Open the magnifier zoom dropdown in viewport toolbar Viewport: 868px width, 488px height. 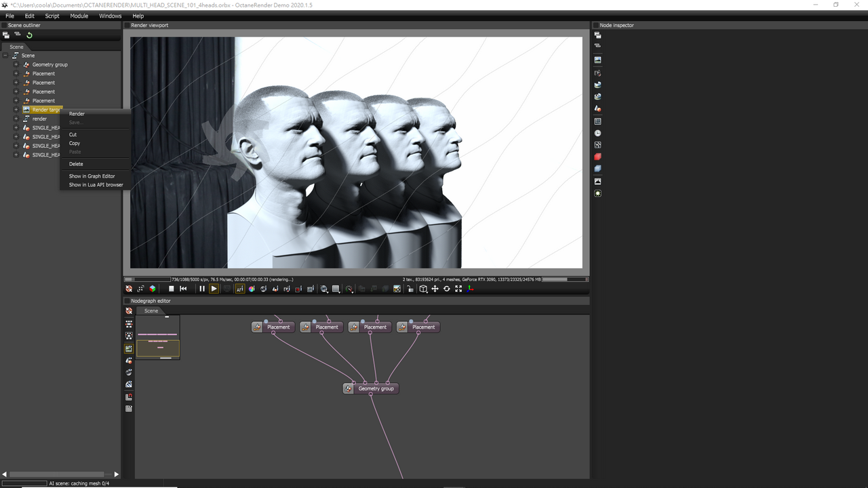tap(324, 289)
